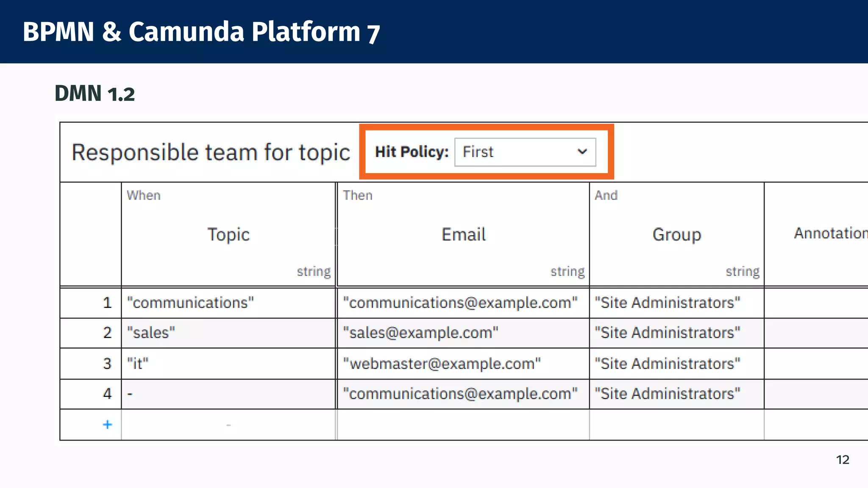Screen dimensions: 868x488
Task: Click the string type label under Group
Action: [x=743, y=272]
